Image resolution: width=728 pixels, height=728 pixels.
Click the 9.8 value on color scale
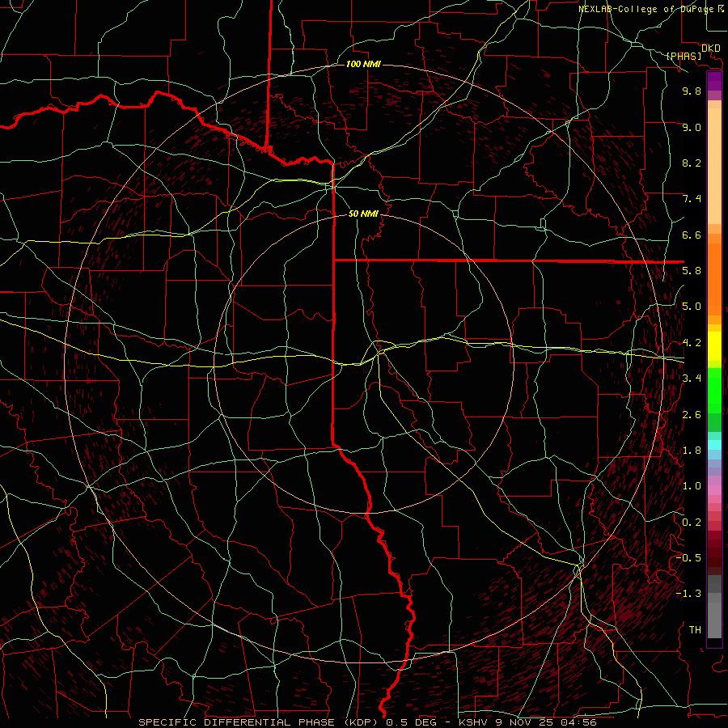pyautogui.click(x=692, y=91)
